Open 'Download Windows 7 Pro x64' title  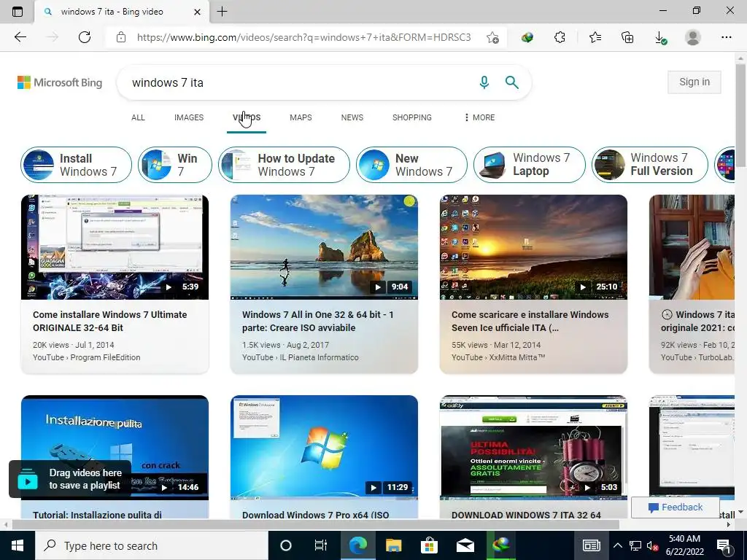click(315, 515)
